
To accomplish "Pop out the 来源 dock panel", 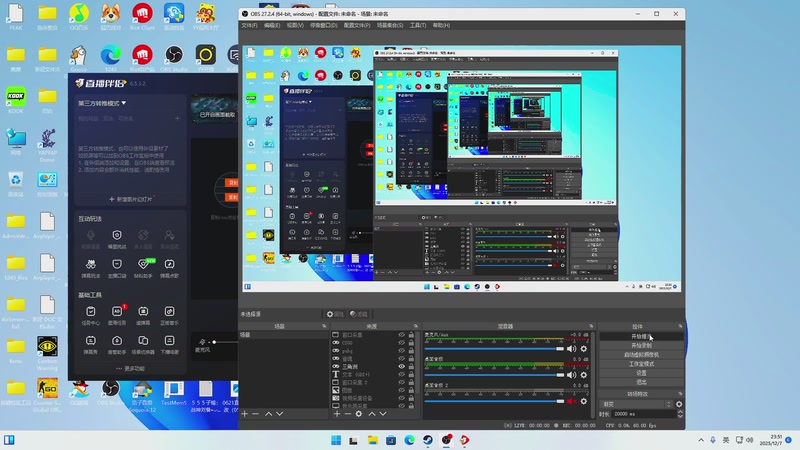I will (x=416, y=326).
